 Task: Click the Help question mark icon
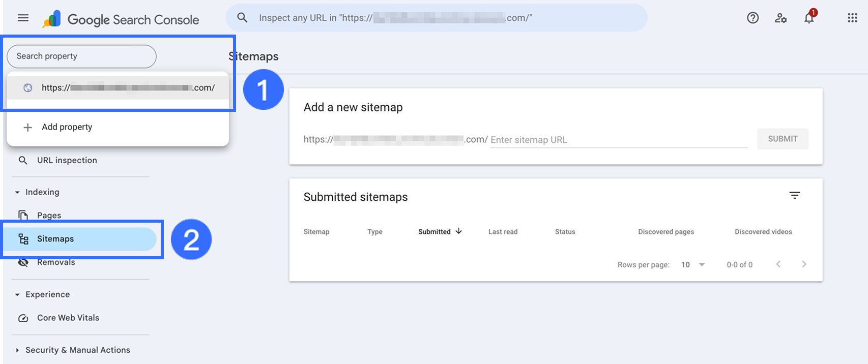click(753, 18)
